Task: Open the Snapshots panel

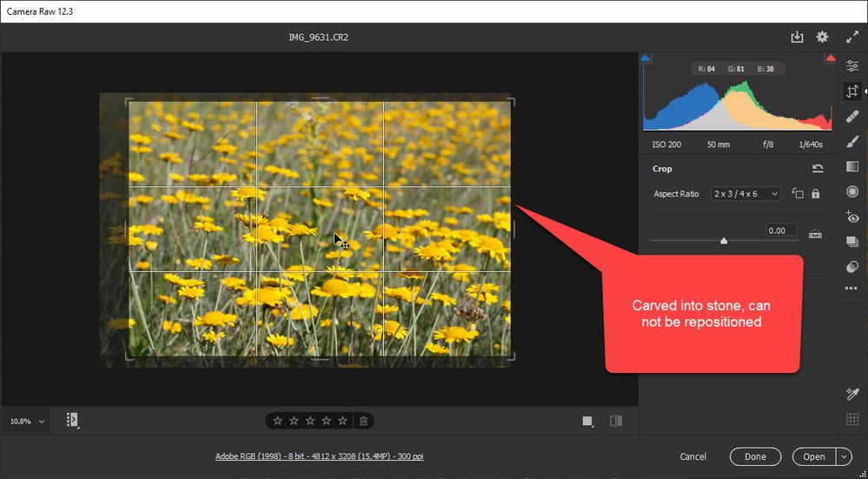Action: point(852,242)
